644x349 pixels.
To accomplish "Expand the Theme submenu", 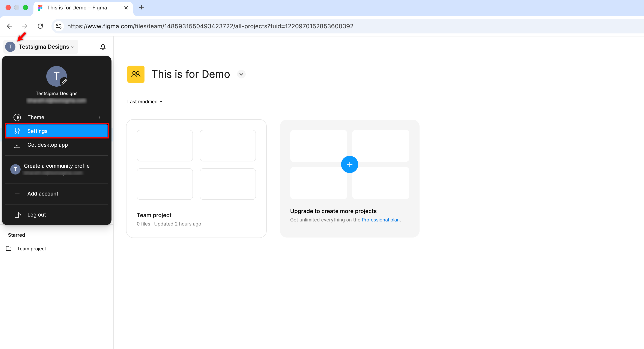I will click(99, 117).
